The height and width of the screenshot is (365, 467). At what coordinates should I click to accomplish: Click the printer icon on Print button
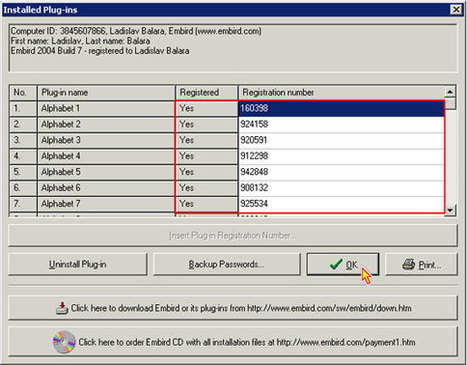coord(408,265)
